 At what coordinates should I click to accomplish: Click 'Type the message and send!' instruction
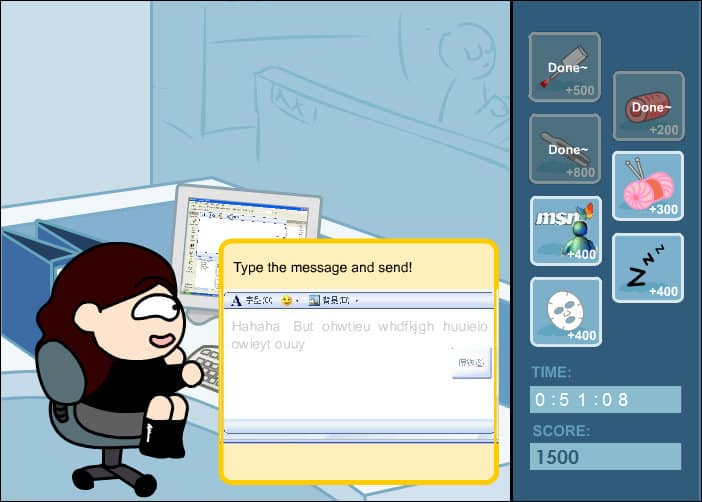pyautogui.click(x=322, y=267)
